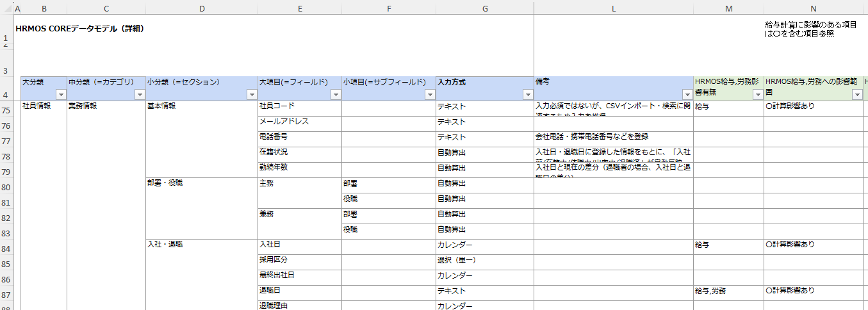Select column L by its header
The height and width of the screenshot is (310, 868).
[x=613, y=8]
